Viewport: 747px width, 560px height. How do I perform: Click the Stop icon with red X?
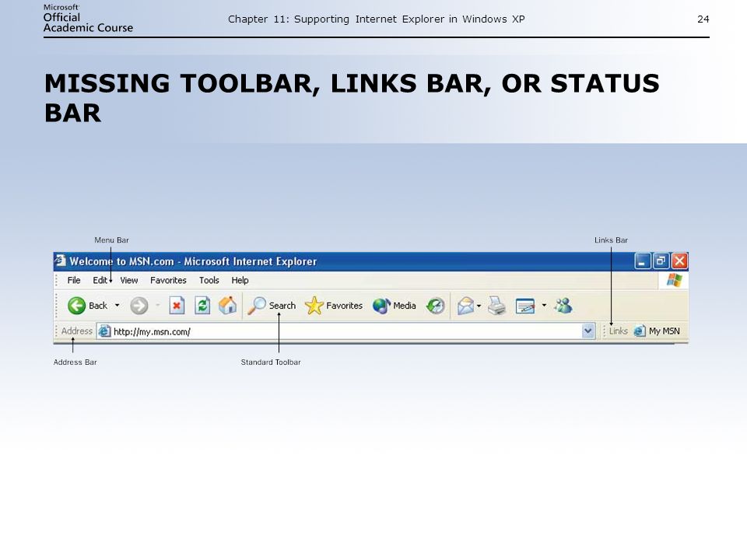177,306
